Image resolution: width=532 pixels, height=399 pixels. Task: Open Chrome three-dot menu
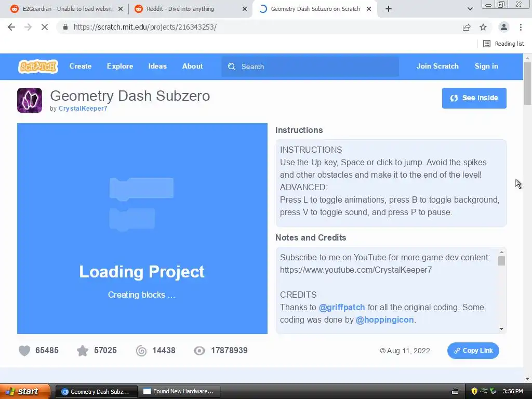[521, 27]
